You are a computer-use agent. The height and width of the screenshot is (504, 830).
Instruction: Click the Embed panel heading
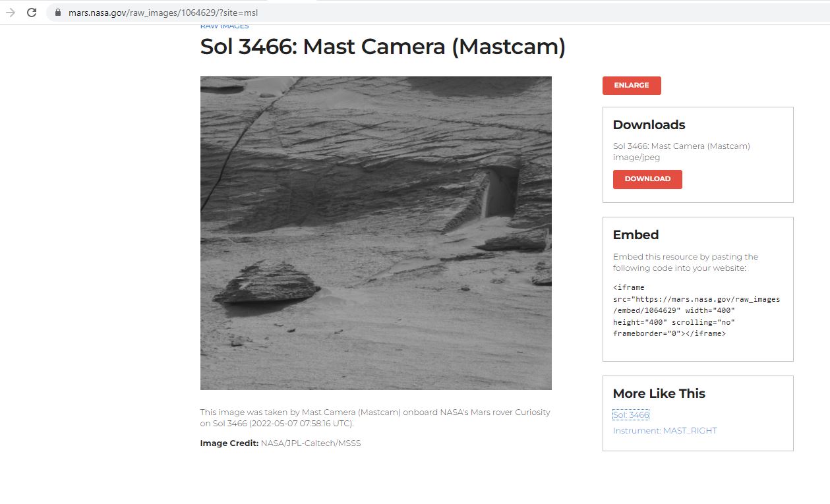[x=636, y=235]
